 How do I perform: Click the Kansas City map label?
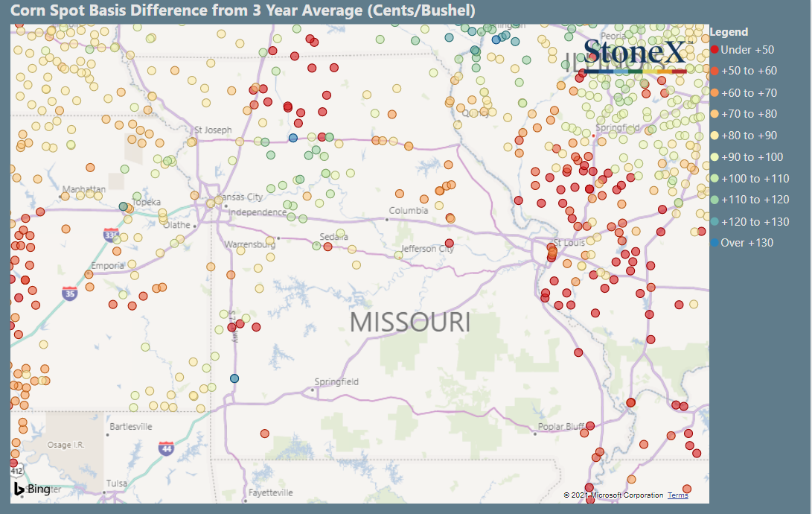pyautogui.click(x=240, y=197)
